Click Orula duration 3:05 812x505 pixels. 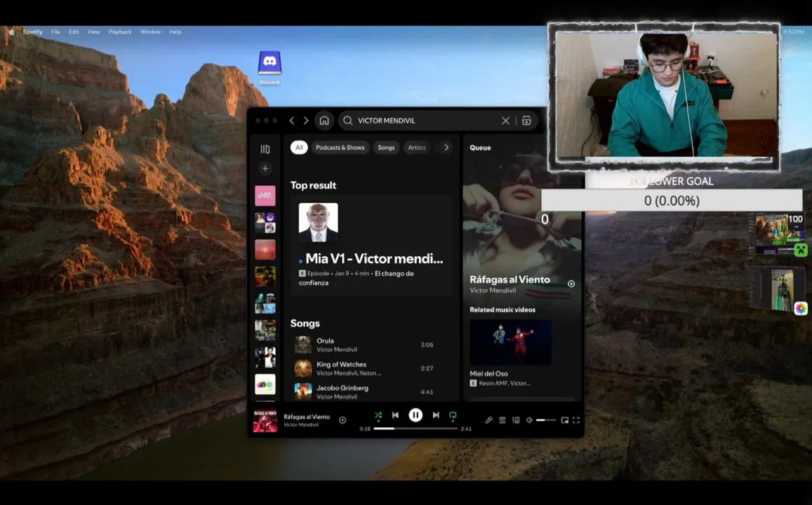[x=427, y=344]
